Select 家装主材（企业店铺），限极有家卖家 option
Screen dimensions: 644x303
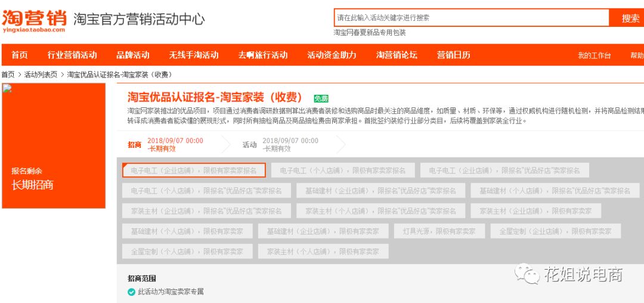pyautogui.click(x=536, y=211)
